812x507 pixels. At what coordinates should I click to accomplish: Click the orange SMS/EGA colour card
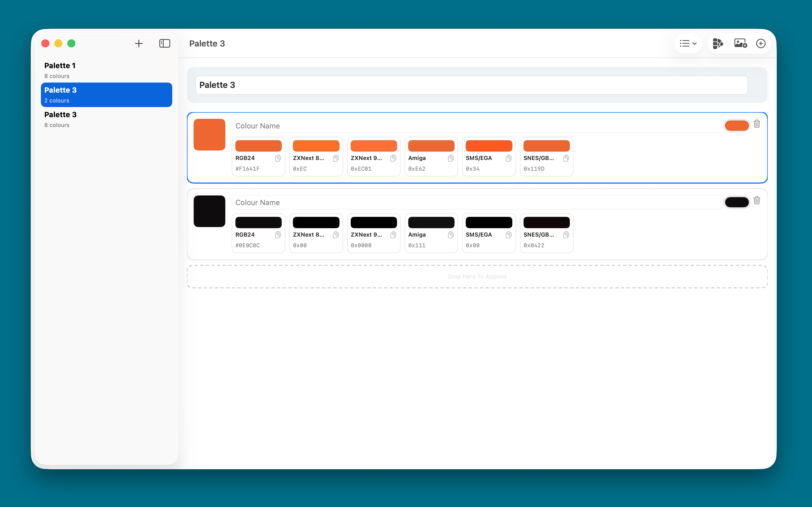pyautogui.click(x=489, y=156)
